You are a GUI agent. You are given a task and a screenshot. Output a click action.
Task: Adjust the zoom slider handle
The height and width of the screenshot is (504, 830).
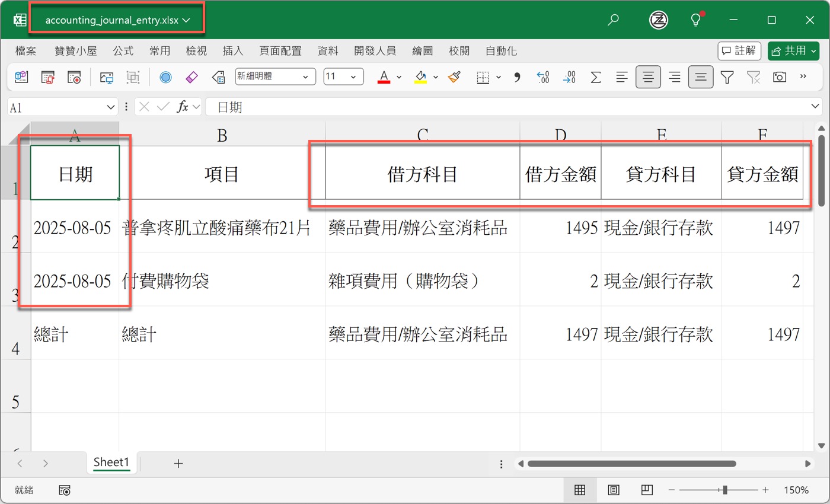[724, 490]
